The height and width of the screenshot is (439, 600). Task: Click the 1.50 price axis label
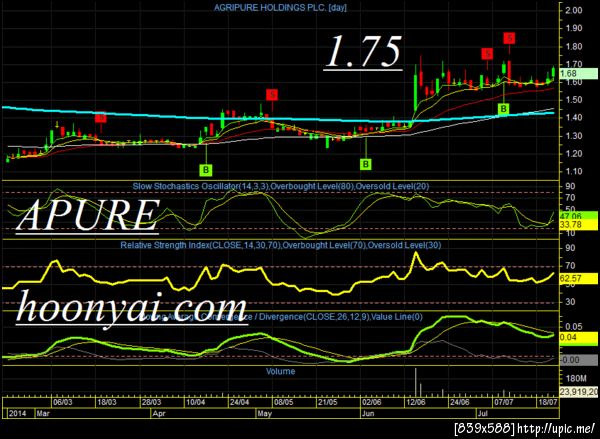coord(573,100)
